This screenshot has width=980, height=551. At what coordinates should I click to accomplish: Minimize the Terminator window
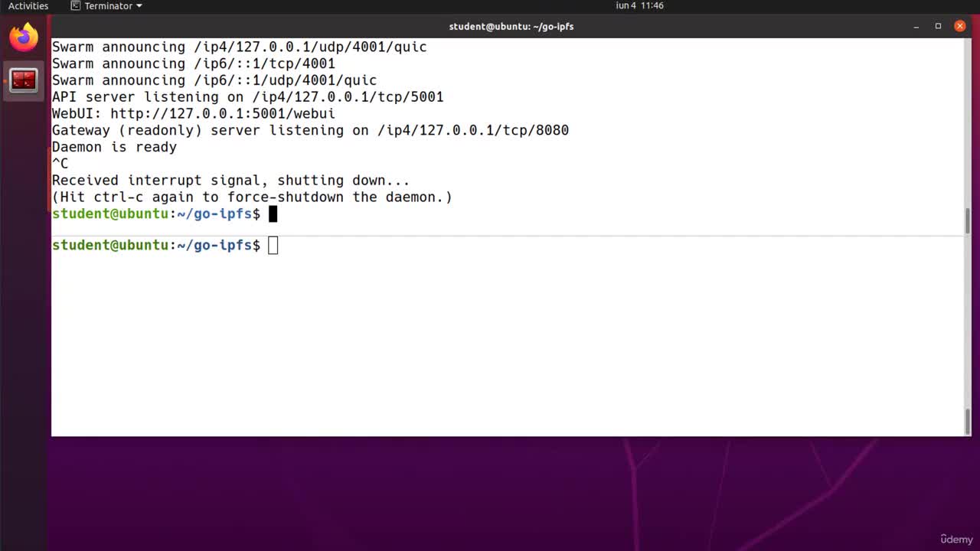coord(916,26)
